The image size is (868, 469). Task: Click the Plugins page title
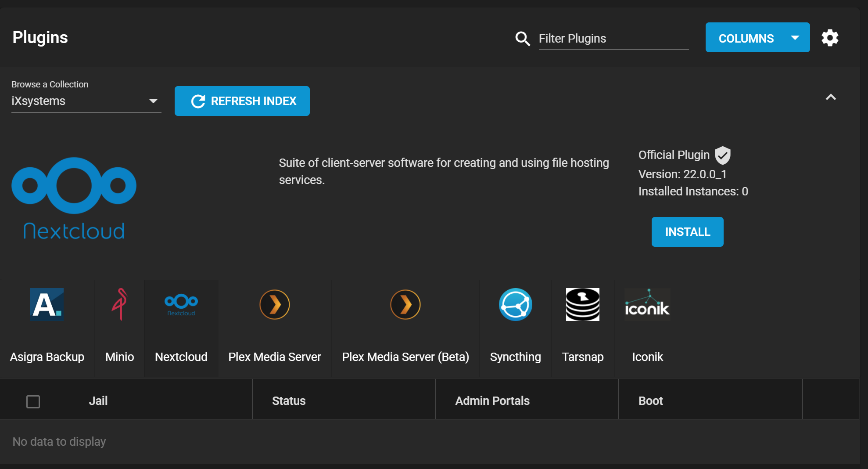pyautogui.click(x=40, y=38)
